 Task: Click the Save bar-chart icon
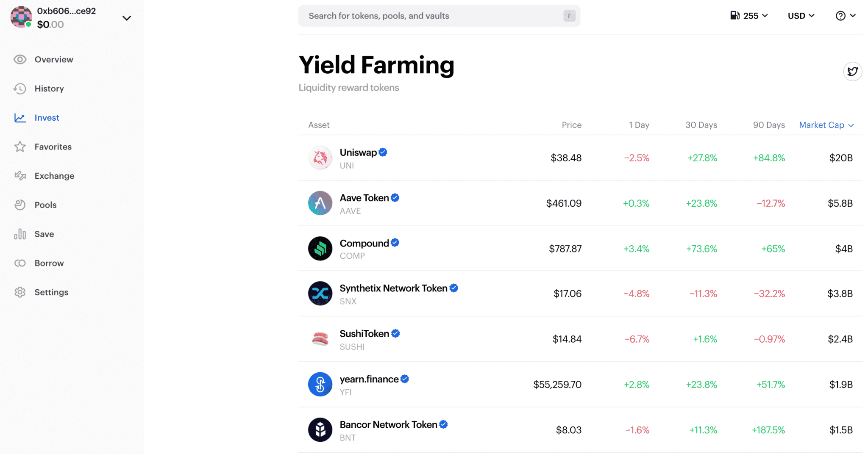click(x=20, y=234)
